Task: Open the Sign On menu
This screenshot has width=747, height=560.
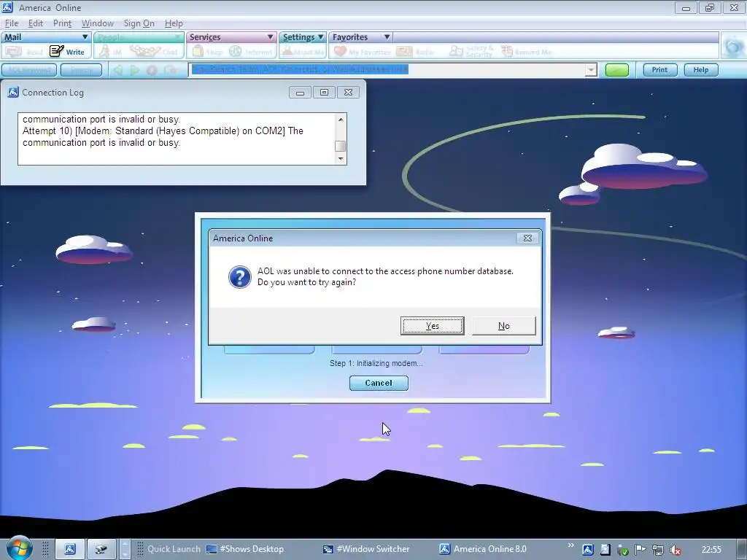Action: (139, 23)
